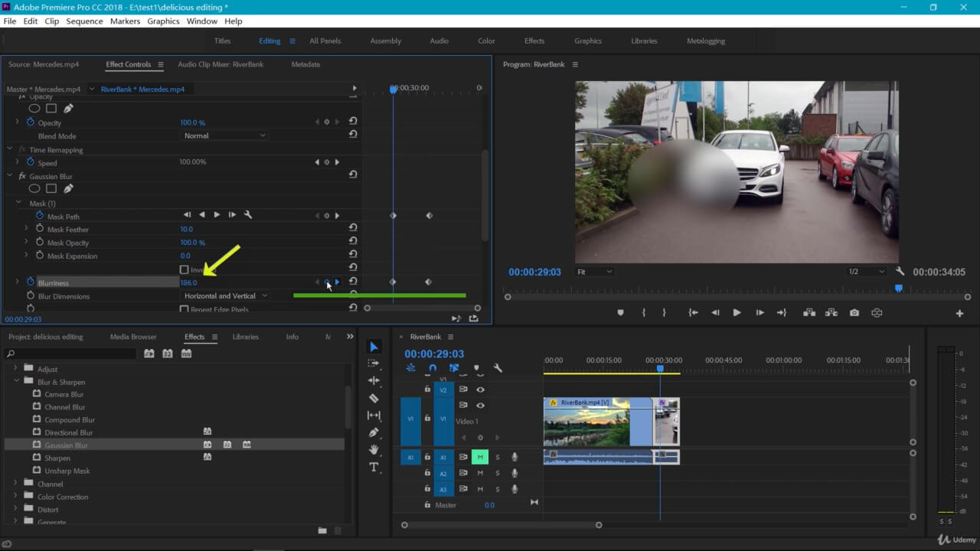980x551 pixels.
Task: Select Camera Blur effect
Action: pyautogui.click(x=64, y=394)
